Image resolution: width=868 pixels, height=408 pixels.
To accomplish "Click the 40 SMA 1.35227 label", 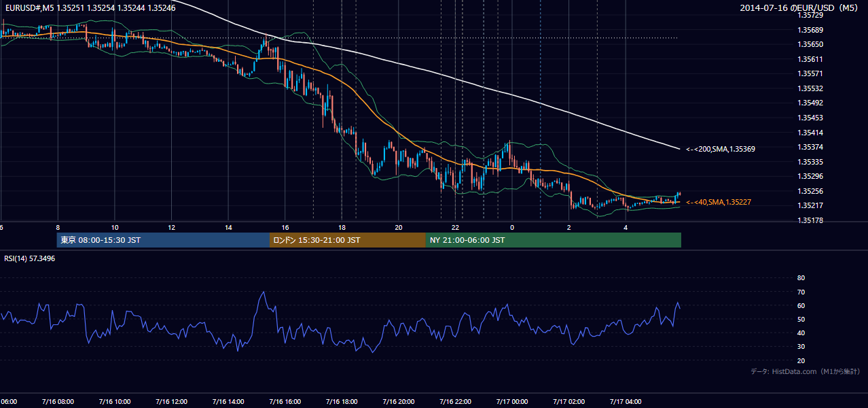I will point(719,202).
